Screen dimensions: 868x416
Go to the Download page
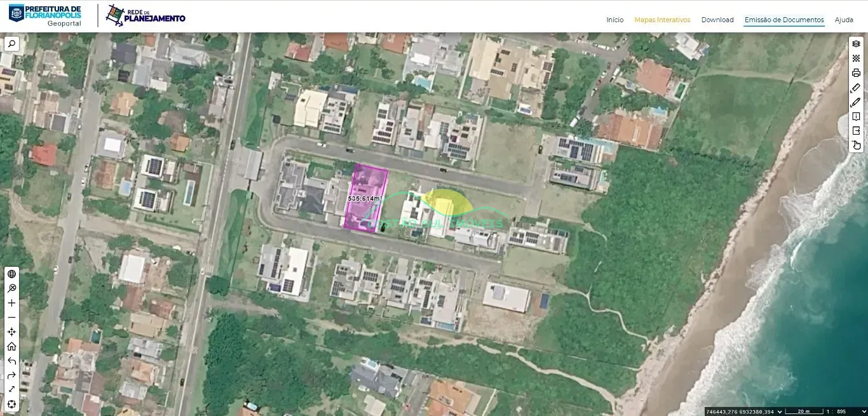[717, 20]
